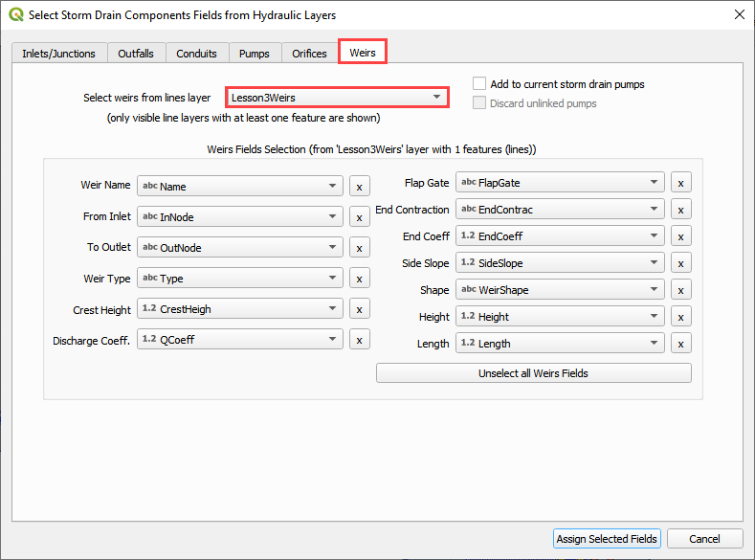The height and width of the screenshot is (560, 755).
Task: Open the Lesson3Weirs lines layer dropdown
Action: 337,98
